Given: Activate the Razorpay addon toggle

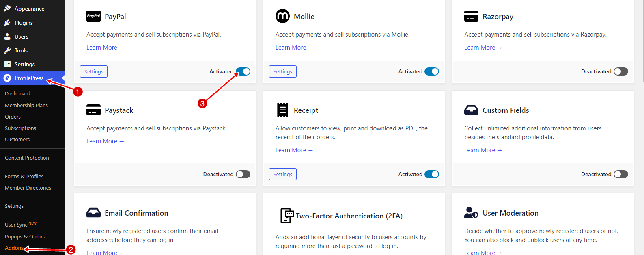Looking at the screenshot, I should pos(621,71).
